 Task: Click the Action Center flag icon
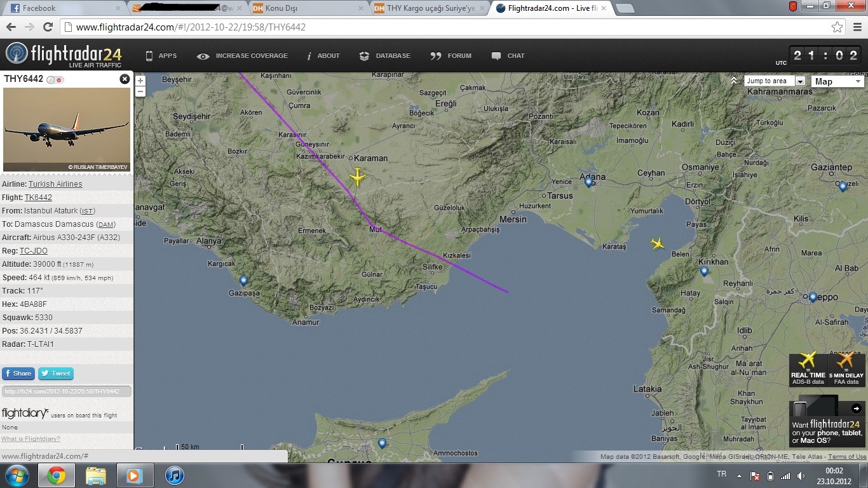point(755,476)
